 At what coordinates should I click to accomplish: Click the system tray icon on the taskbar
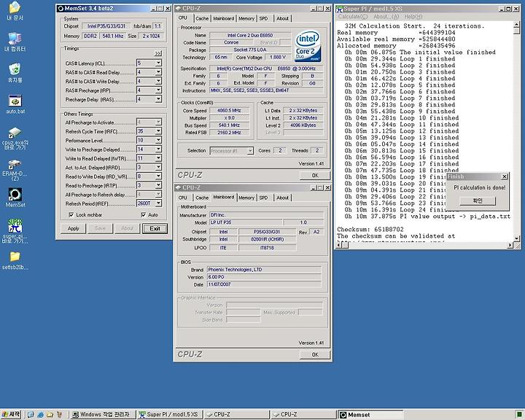click(x=519, y=415)
